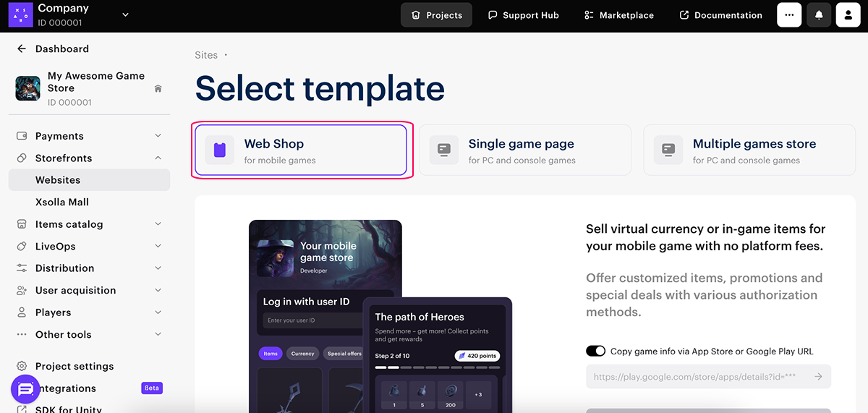
Task: Open the Documentation link
Action: (x=720, y=15)
